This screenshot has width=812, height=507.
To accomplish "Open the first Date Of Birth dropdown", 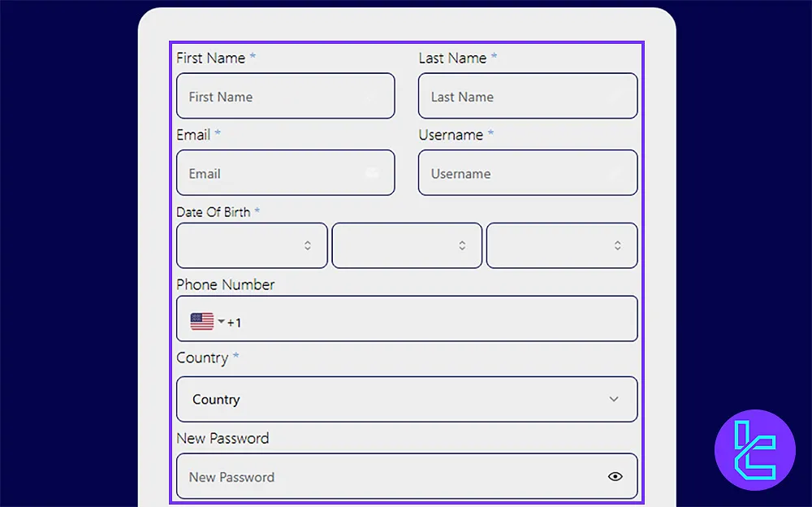I will pyautogui.click(x=252, y=245).
